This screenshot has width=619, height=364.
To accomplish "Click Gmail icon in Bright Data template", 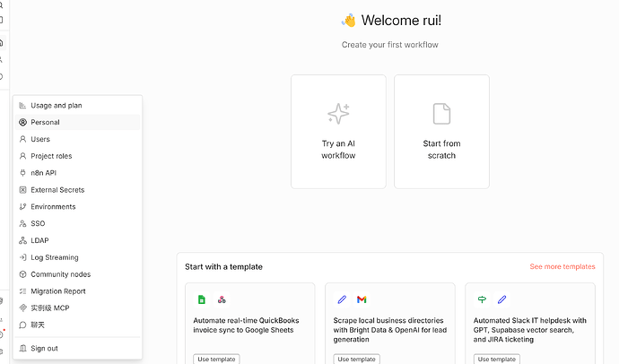I will [362, 299].
